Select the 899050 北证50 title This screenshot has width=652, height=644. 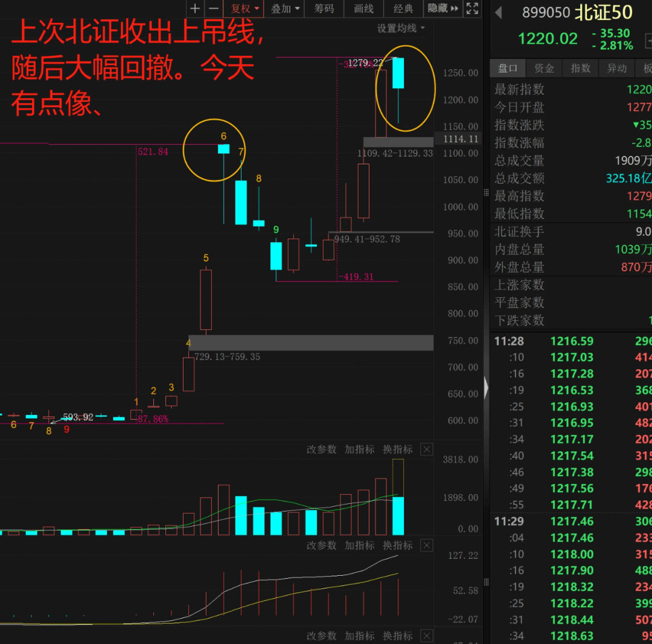(577, 13)
